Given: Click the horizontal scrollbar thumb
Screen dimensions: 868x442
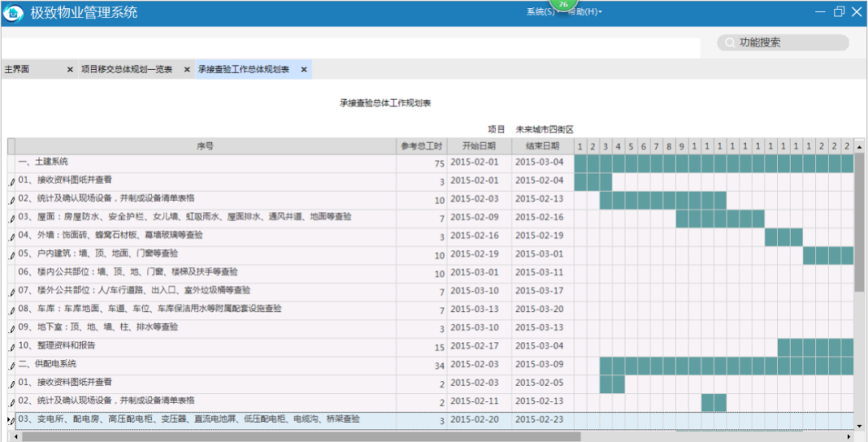Looking at the screenshot, I should point(301,436).
